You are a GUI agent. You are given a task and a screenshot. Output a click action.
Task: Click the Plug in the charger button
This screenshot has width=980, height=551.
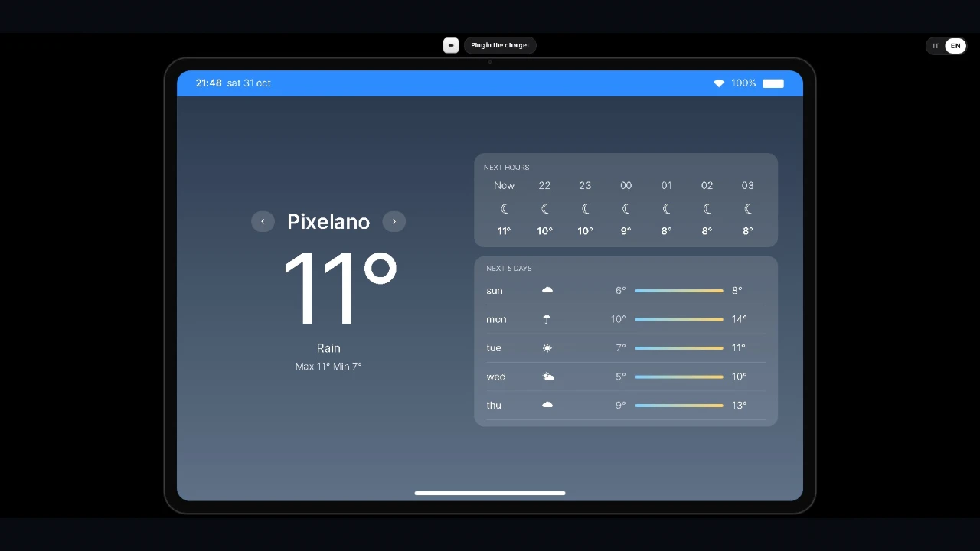coord(500,45)
